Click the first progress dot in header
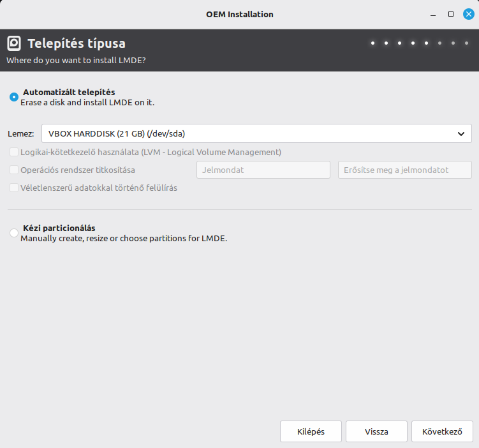This screenshot has height=448, width=479. click(x=372, y=43)
